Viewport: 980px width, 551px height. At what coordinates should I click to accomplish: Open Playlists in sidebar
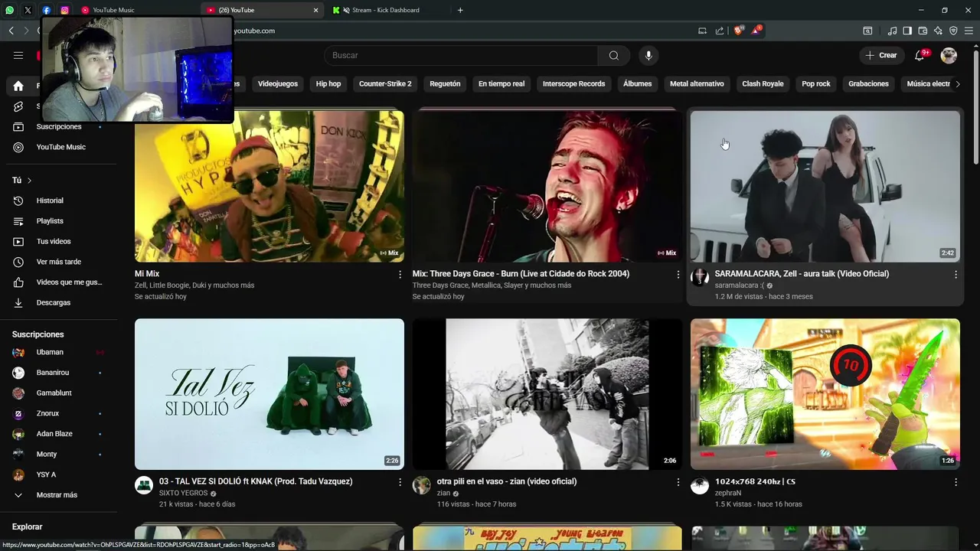[x=60, y=221]
